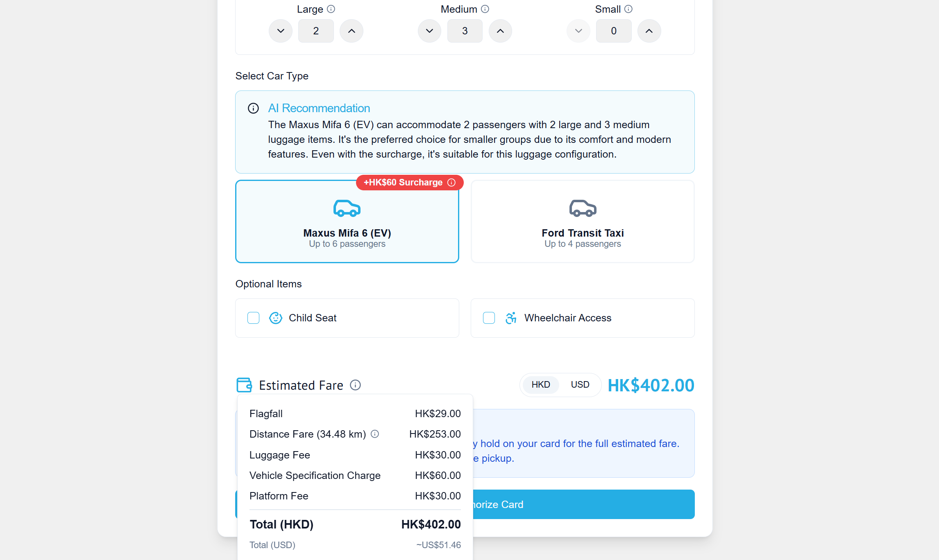Click the Ford Transit Taxi van icon
The width and height of the screenshot is (939, 560).
[x=583, y=208]
